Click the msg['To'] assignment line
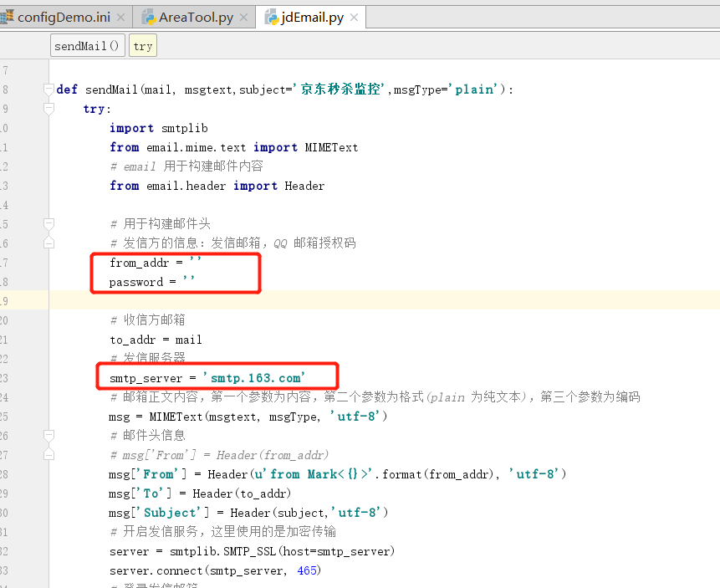This screenshot has width=720, height=588. click(x=200, y=493)
